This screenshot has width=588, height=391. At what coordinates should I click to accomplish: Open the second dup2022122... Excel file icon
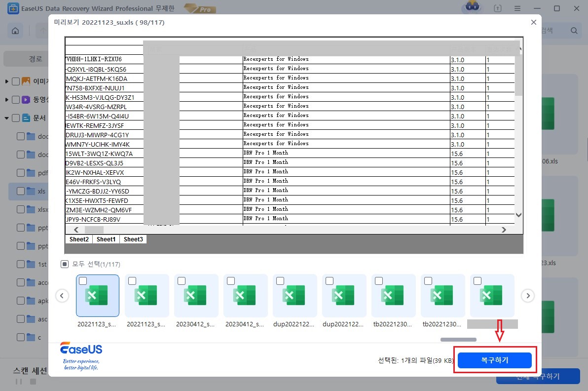pos(343,295)
